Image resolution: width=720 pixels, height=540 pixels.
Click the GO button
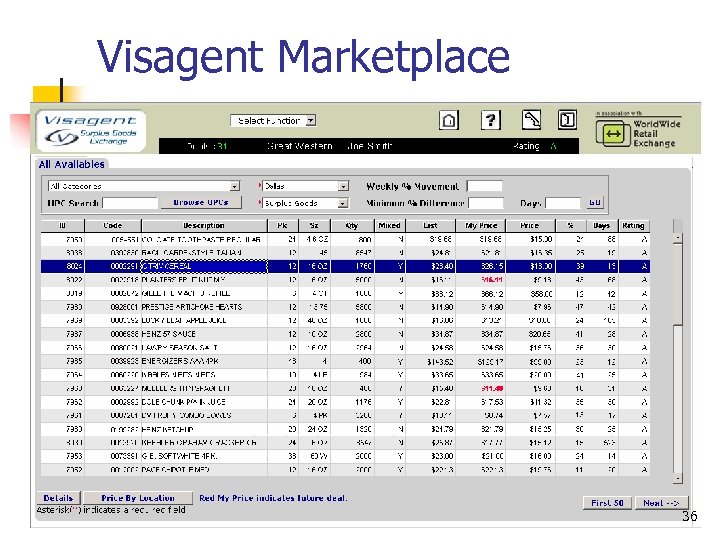point(595,202)
